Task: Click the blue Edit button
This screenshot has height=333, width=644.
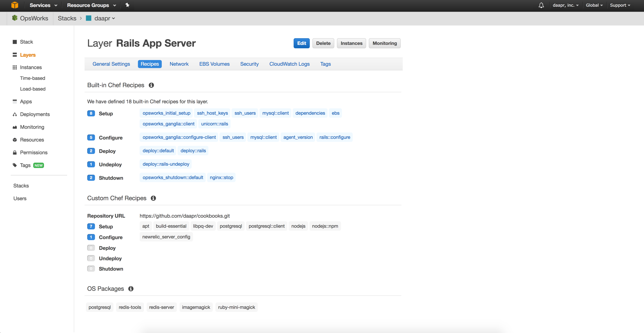Action: (x=302, y=43)
